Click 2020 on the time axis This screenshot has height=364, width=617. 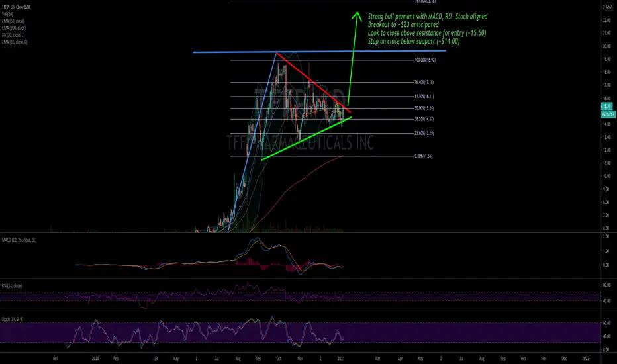tap(95, 359)
